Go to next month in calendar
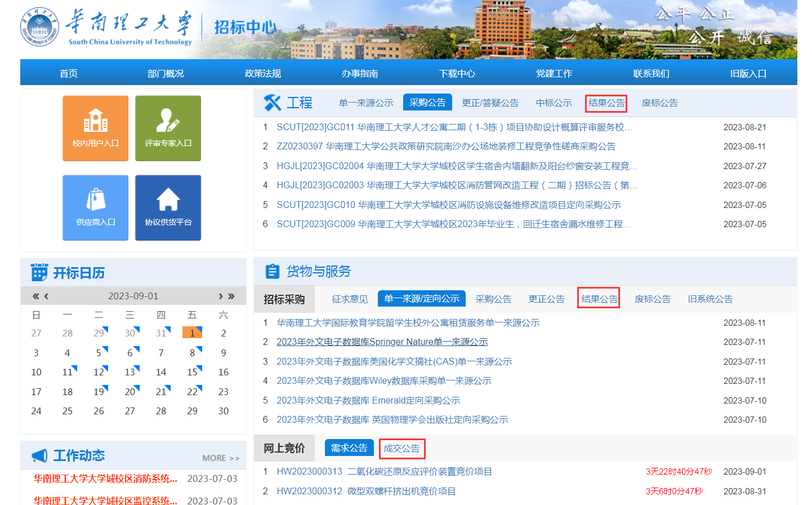This screenshot has width=812, height=505. [x=221, y=296]
